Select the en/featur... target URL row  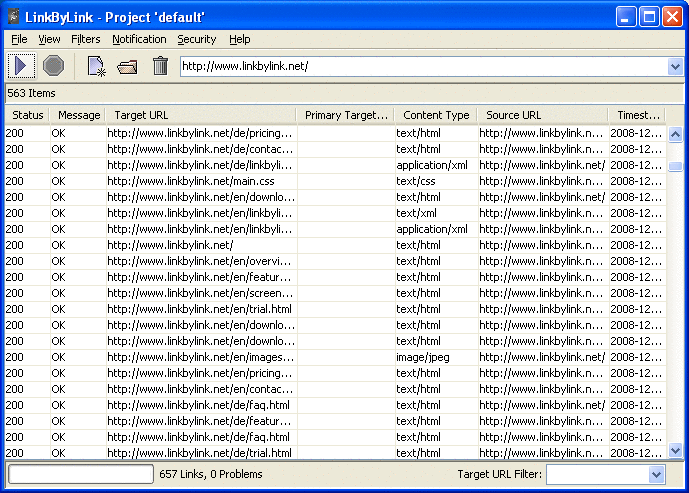(335, 277)
